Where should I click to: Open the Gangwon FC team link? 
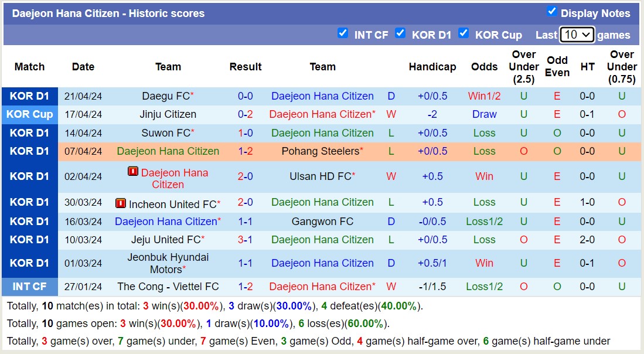coord(323,222)
